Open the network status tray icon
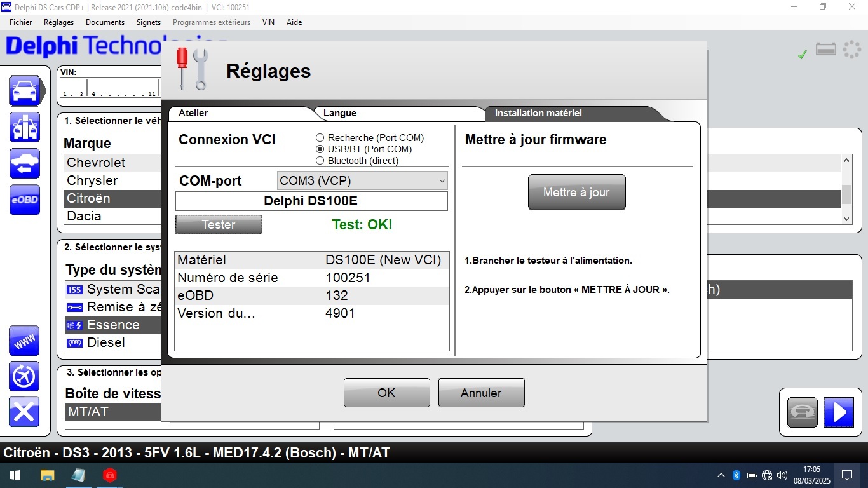This screenshot has width=868, height=488. 767,475
